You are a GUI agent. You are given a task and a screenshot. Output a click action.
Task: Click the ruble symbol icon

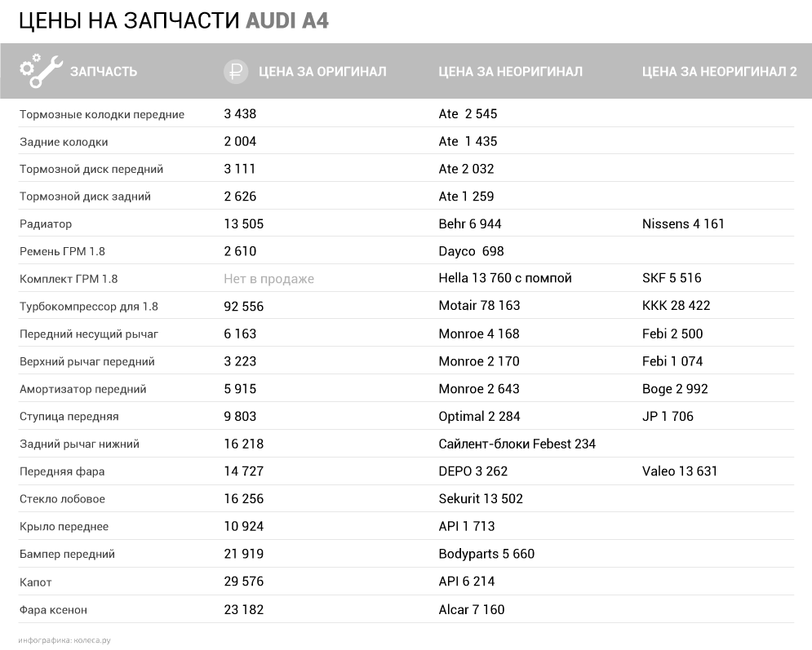click(x=235, y=71)
